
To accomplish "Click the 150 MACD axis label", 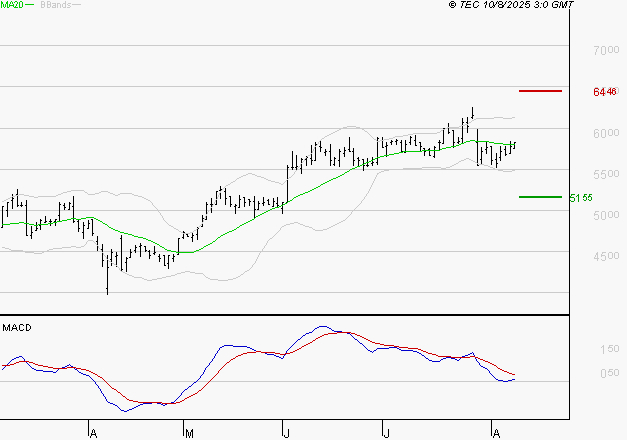I will tap(610, 349).
